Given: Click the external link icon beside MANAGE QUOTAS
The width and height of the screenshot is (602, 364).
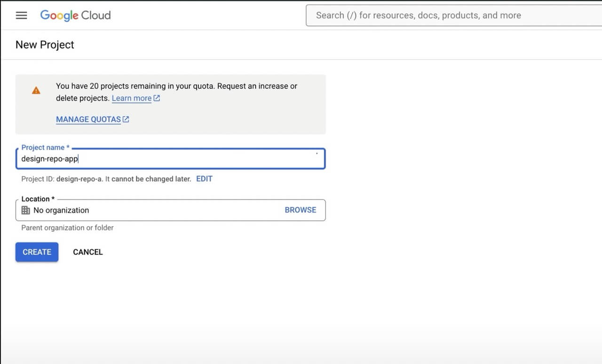Looking at the screenshot, I should pyautogui.click(x=126, y=119).
